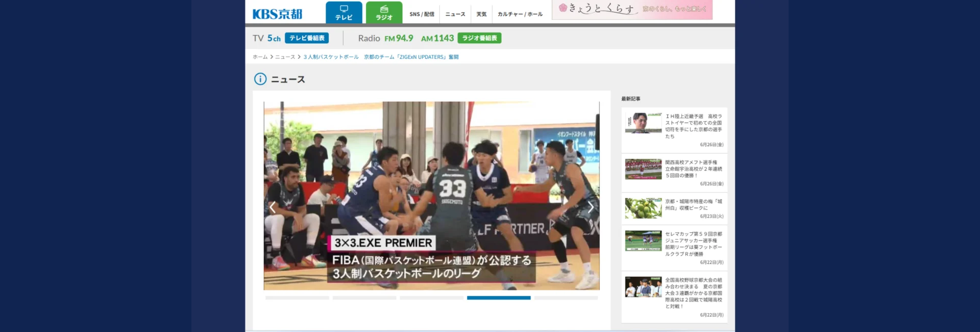Click 最新記事 sidebar heading
Image resolution: width=980 pixels, height=332 pixels.
tap(631, 99)
